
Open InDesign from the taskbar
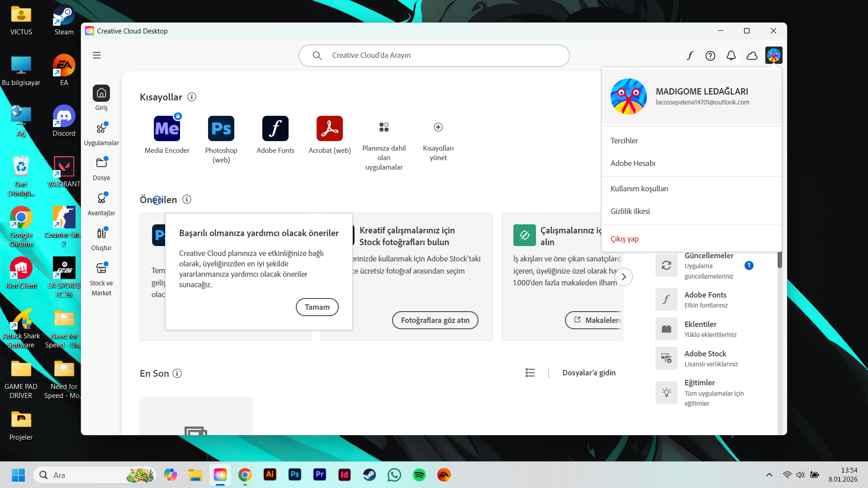point(345,475)
